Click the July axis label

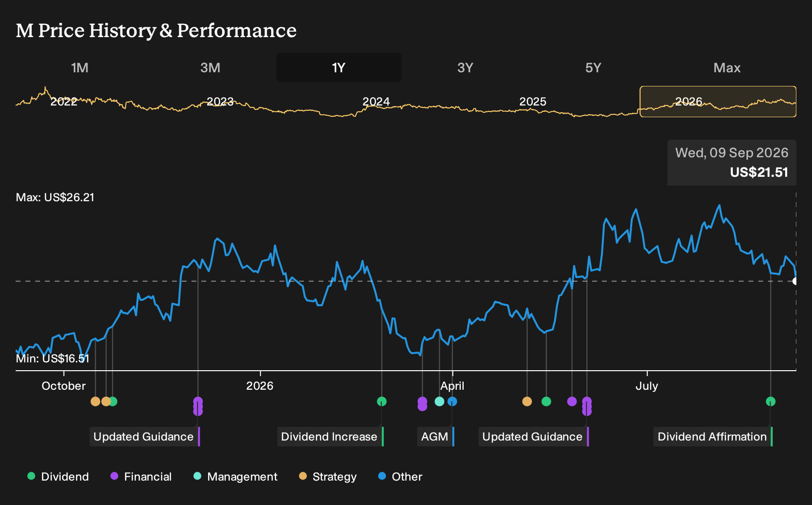pos(647,386)
